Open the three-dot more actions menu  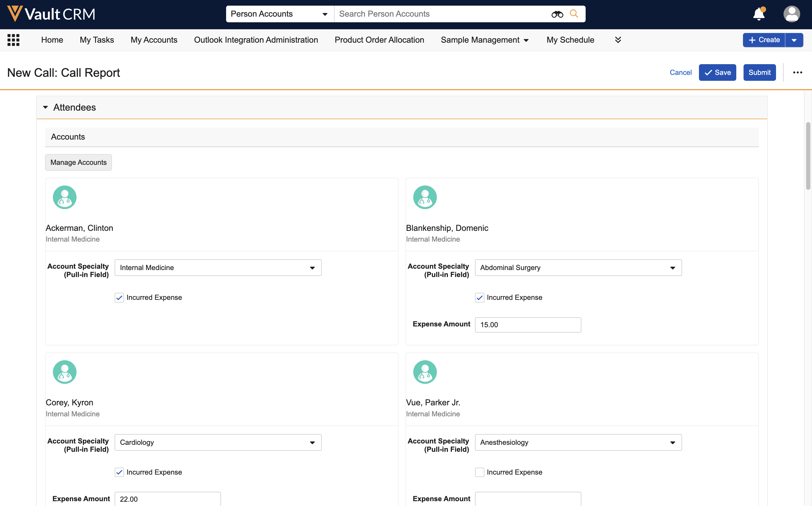[797, 73]
